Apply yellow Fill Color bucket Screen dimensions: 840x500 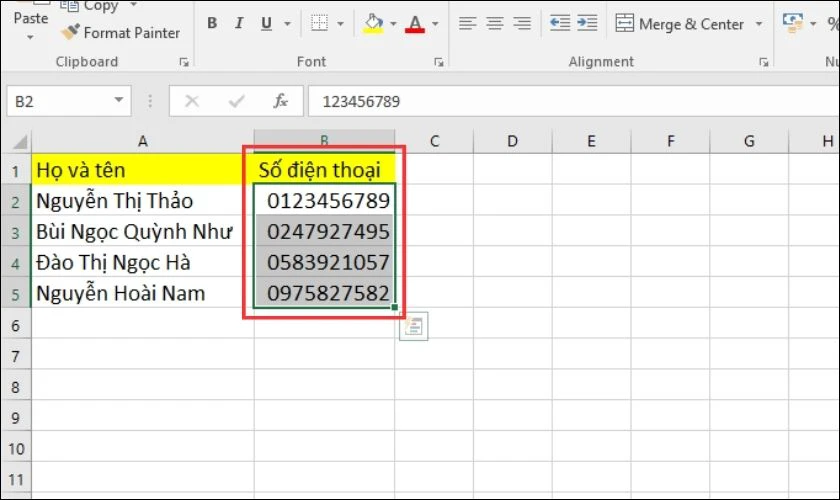pyautogui.click(x=373, y=23)
